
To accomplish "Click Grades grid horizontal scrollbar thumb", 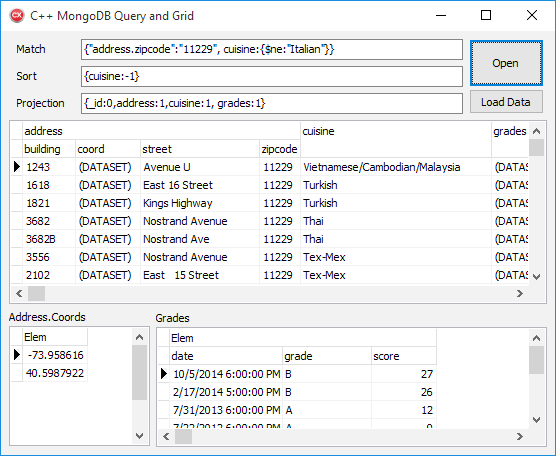I will coord(183,437).
